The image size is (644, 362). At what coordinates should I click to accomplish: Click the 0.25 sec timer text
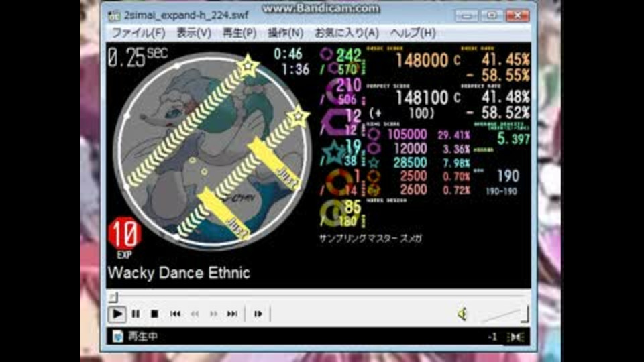[x=138, y=56]
